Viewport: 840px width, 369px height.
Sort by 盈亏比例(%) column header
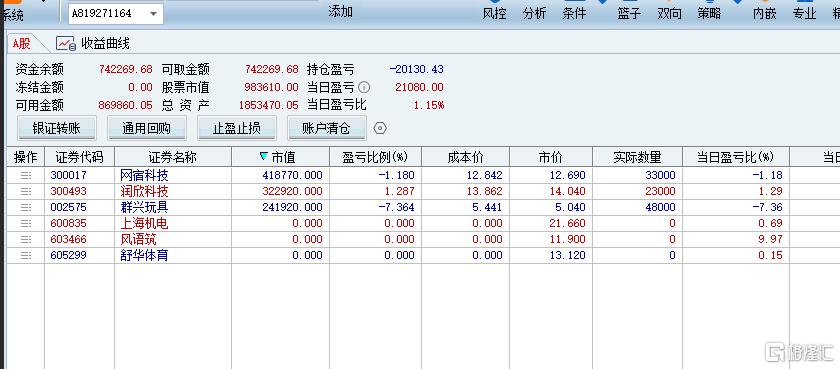[x=375, y=157]
